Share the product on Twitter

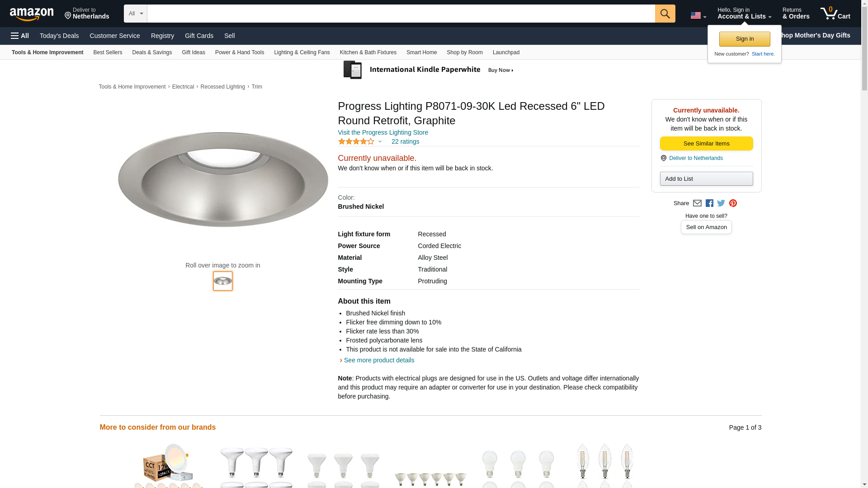pyautogui.click(x=721, y=203)
